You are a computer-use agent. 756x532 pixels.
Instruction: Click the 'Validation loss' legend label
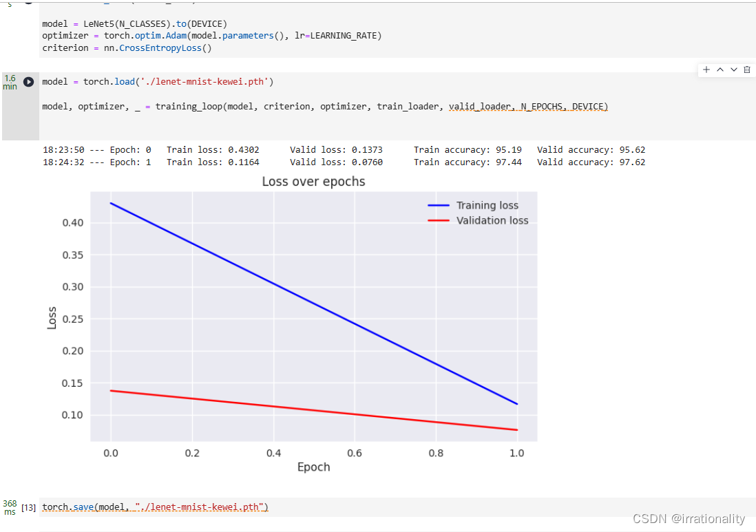(x=492, y=221)
